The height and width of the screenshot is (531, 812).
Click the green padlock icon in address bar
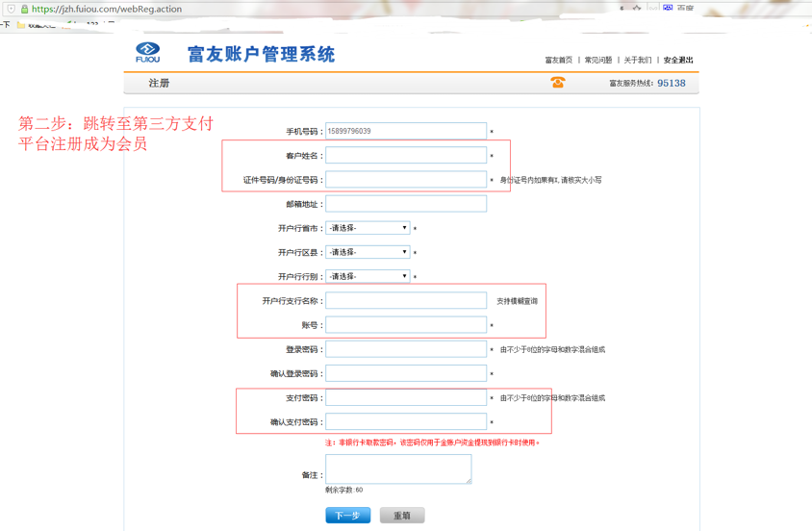(x=24, y=9)
